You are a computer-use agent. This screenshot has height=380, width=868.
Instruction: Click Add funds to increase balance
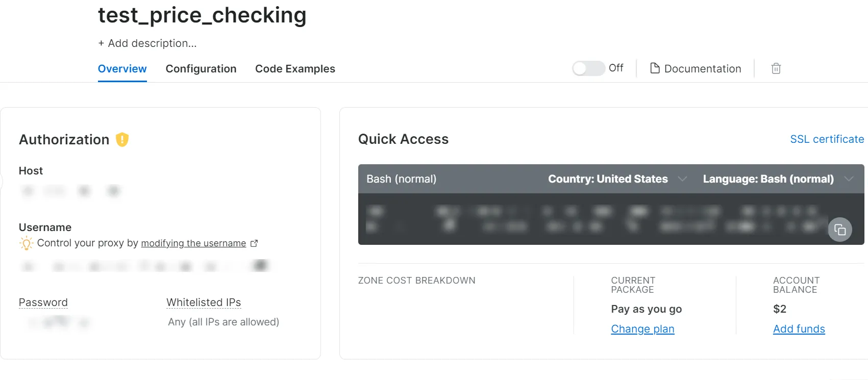(x=799, y=329)
